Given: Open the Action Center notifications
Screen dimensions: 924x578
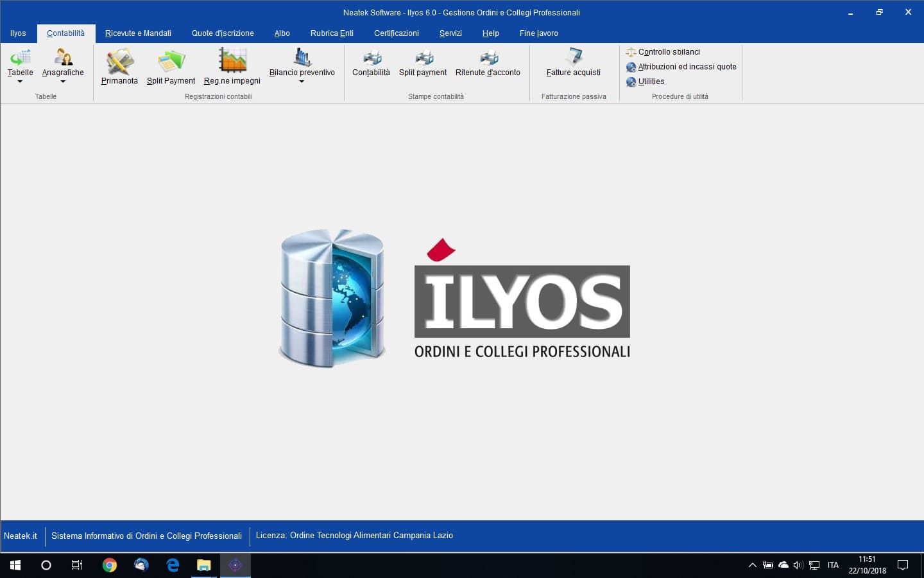Looking at the screenshot, I should coord(903,565).
